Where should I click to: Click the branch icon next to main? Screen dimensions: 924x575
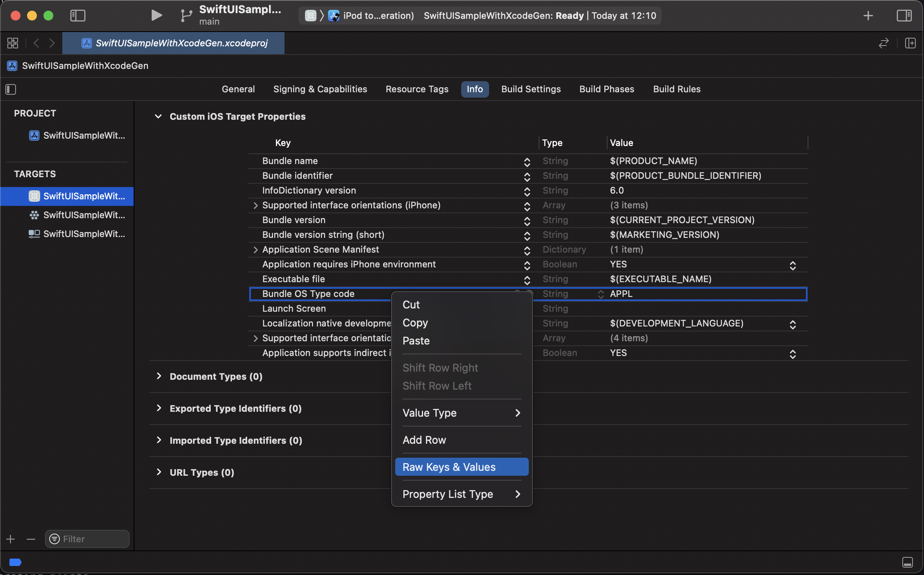(186, 15)
